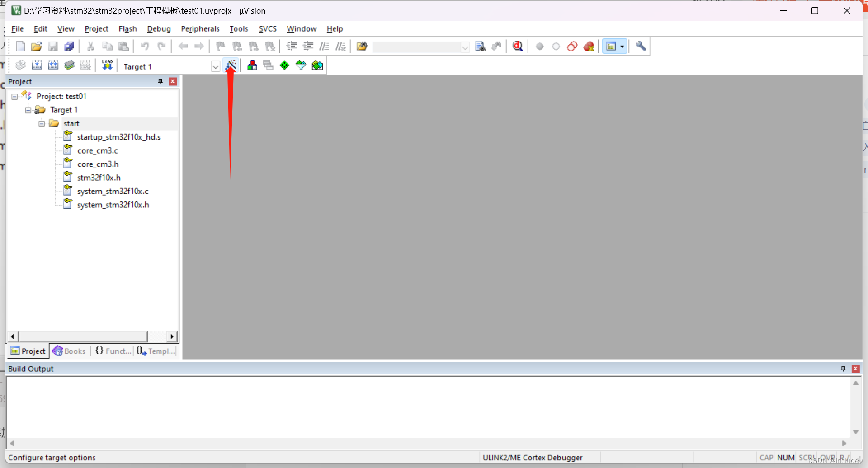Navigate forwards with the right arrow
The height and width of the screenshot is (468, 868).
pos(199,47)
